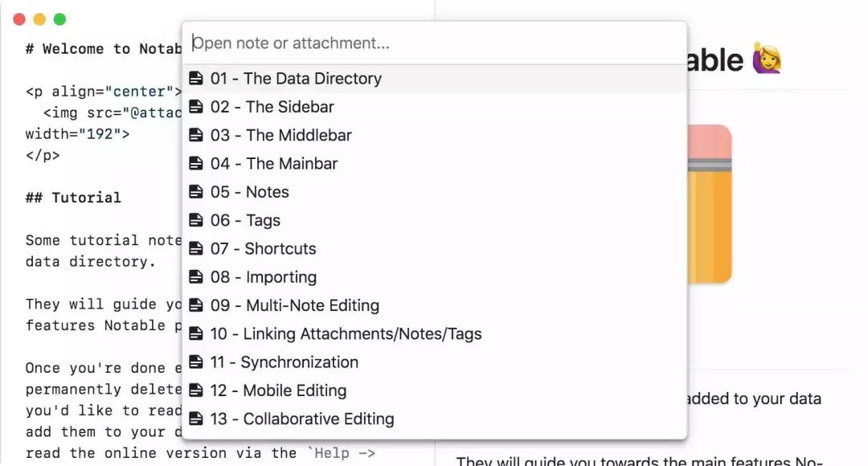Pick '08 - Importing' from the results
Viewport: 868px width, 466px height.
click(x=435, y=276)
